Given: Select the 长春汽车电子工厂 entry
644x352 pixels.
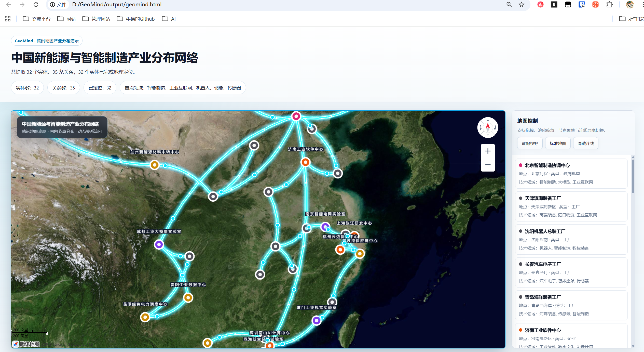Looking at the screenshot, I should (x=571, y=272).
